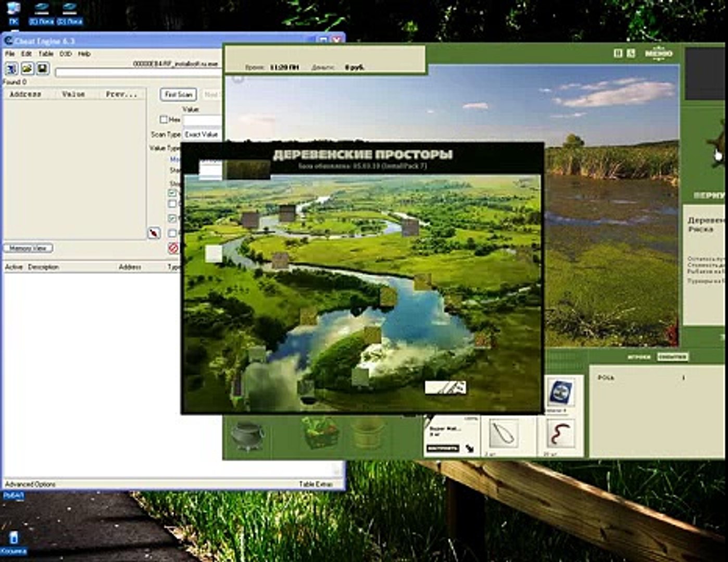Click the First Scan button

(x=178, y=95)
